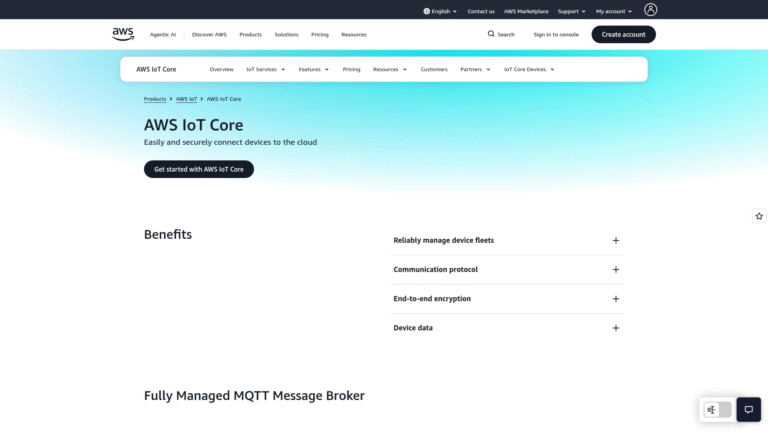The image size is (768, 432).
Task: Select Agentic AI in main nav
Action: (x=163, y=35)
